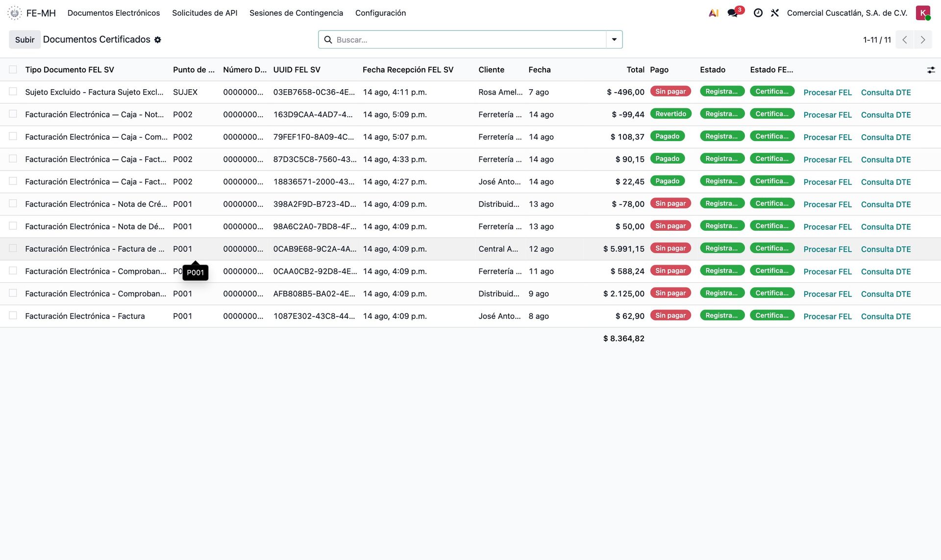Open the search options dropdown arrow

click(614, 40)
